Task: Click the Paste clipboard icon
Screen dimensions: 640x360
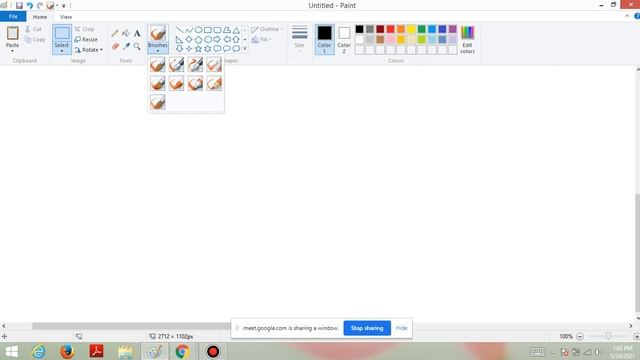Action: click(12, 33)
